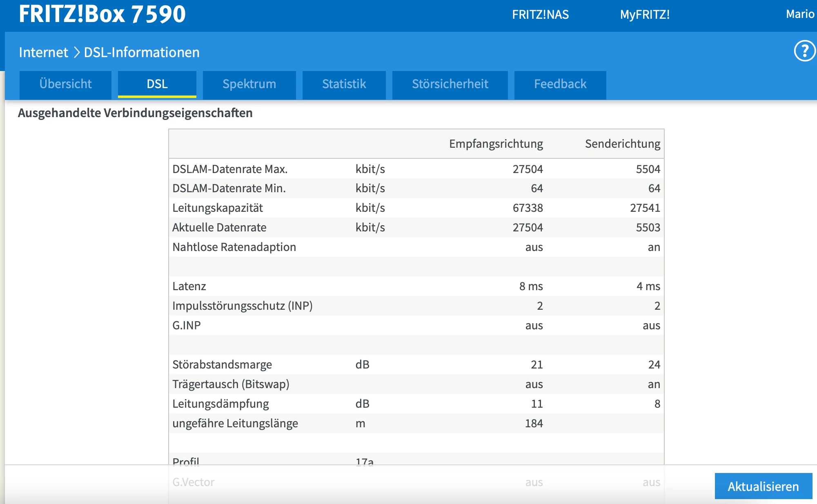
Task: Click Internet in the breadcrumb
Action: pyautogui.click(x=43, y=52)
